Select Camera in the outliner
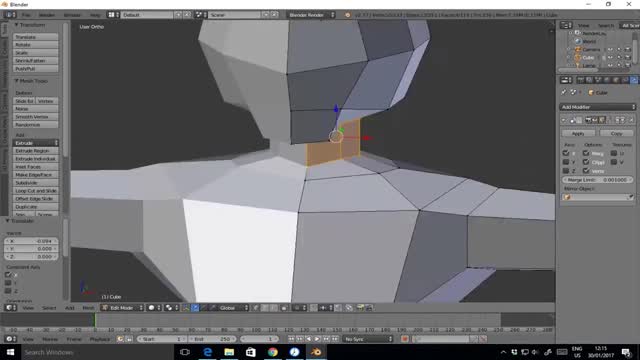Screen dimensions: 640x360 (591, 49)
